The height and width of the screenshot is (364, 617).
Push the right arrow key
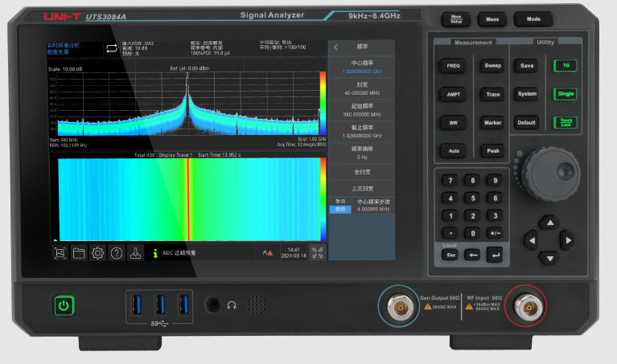[568, 240]
